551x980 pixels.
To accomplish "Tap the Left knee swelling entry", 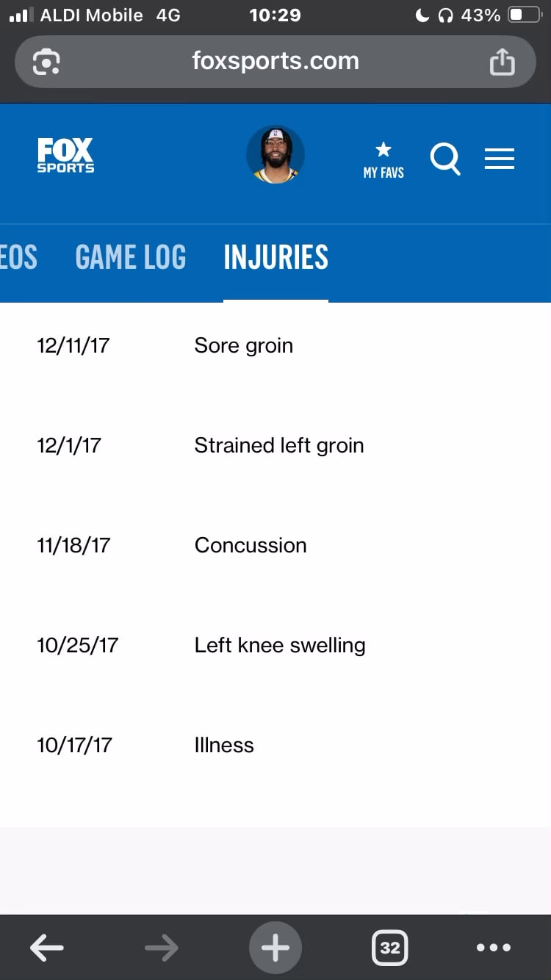I will [280, 645].
